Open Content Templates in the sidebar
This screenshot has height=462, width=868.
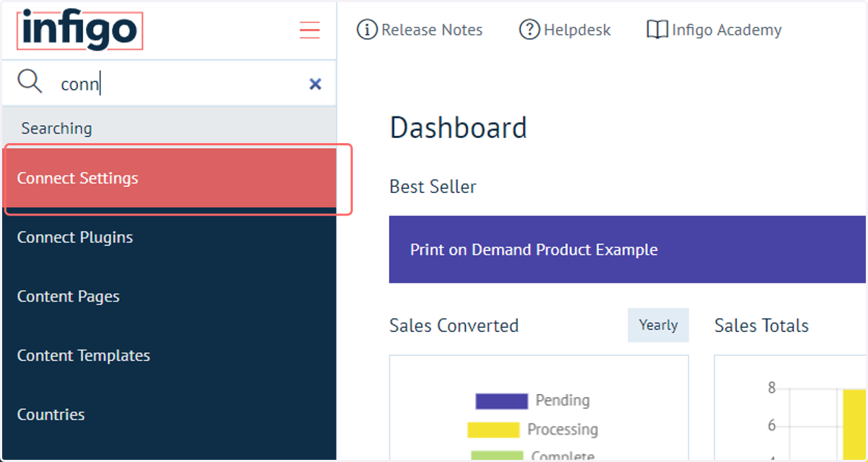tap(169, 356)
